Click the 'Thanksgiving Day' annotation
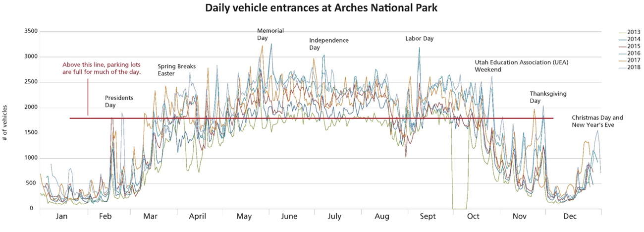Screen dimensions: 644x232 coord(548,97)
